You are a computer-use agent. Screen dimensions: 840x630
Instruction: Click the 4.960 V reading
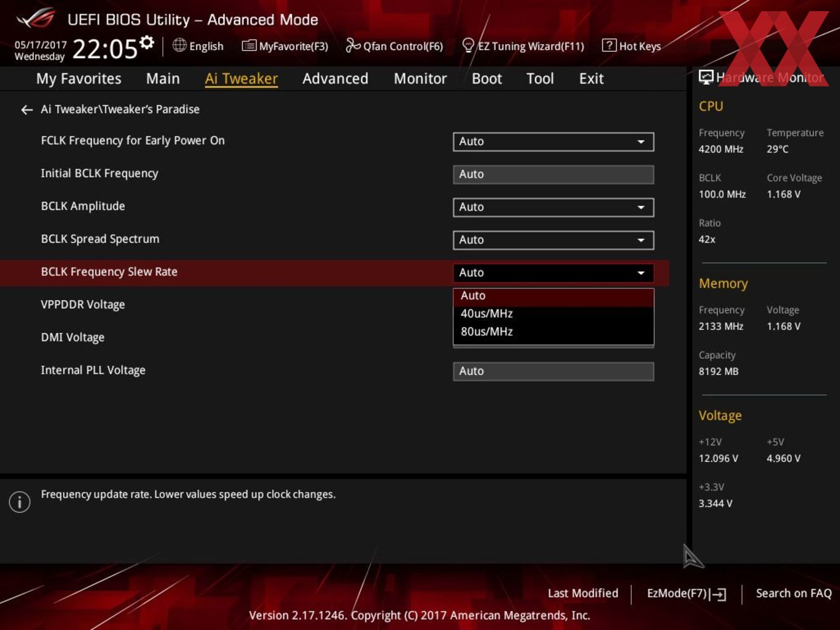[x=783, y=458]
